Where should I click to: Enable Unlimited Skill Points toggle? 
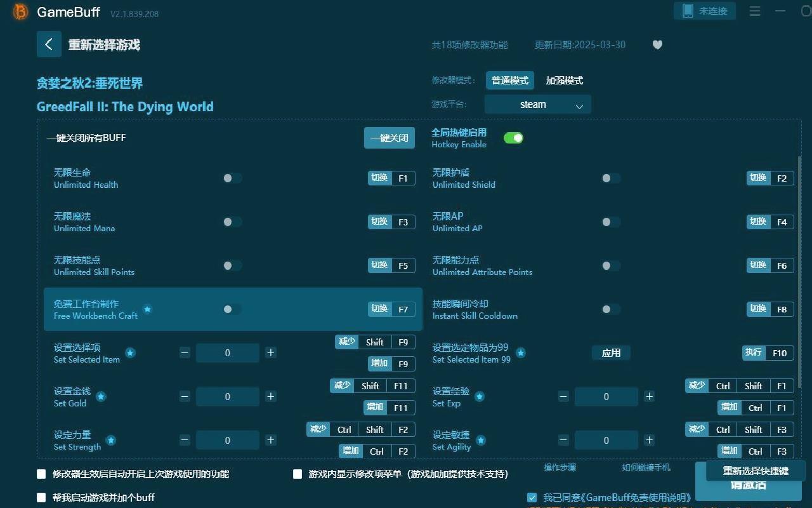point(232,265)
